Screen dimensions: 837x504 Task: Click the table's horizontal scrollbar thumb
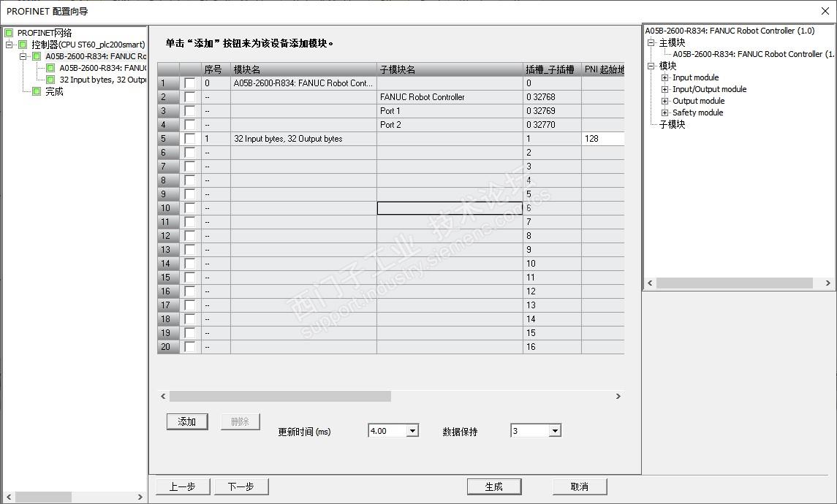pyautogui.click(x=280, y=397)
